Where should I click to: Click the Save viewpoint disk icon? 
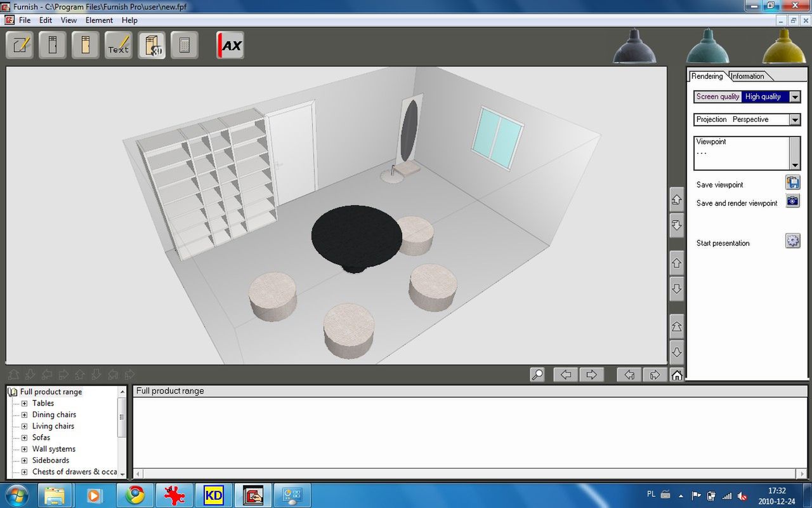pos(792,182)
